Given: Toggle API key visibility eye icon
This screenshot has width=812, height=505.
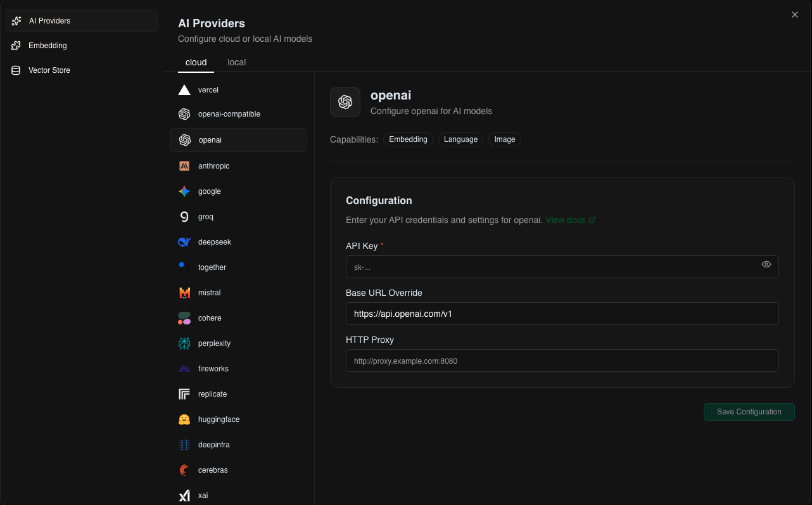Looking at the screenshot, I should point(766,264).
